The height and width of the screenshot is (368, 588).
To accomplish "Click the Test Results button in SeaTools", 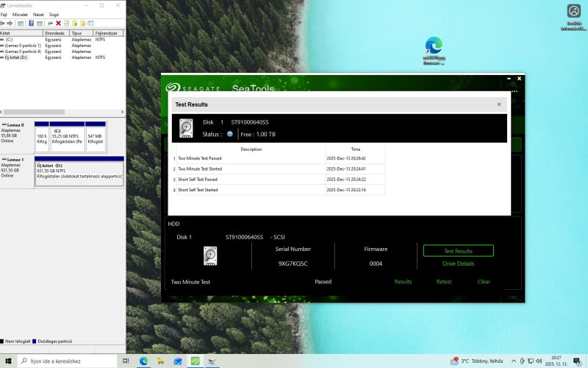I will coord(458,251).
